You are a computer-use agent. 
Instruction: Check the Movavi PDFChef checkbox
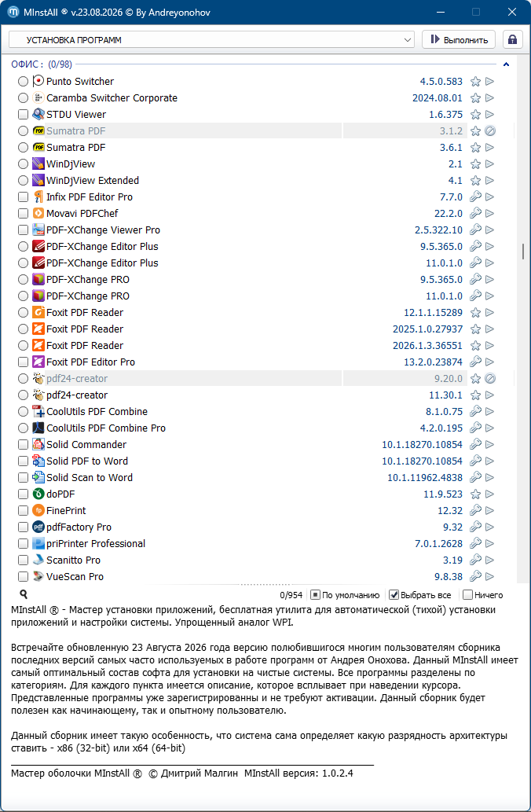click(x=23, y=213)
